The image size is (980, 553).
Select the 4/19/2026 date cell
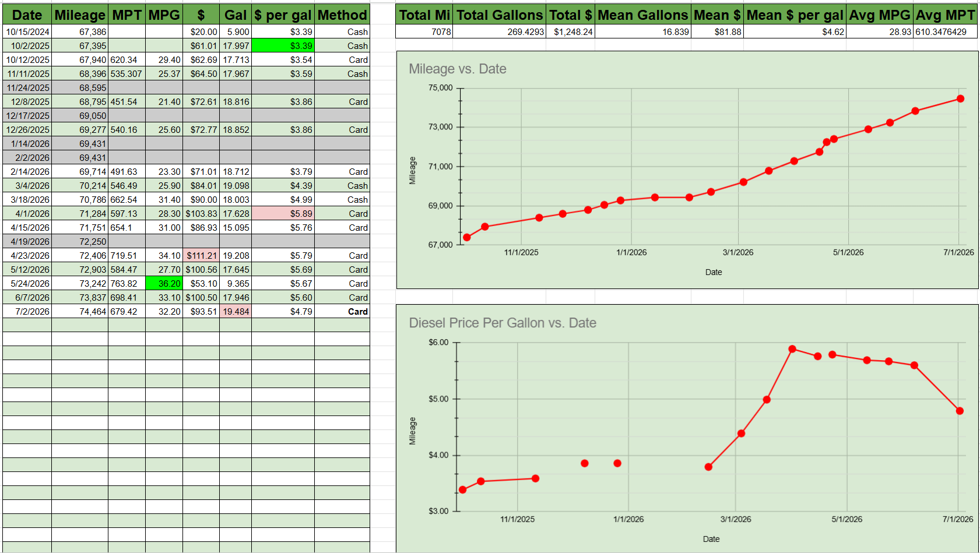[x=27, y=241]
